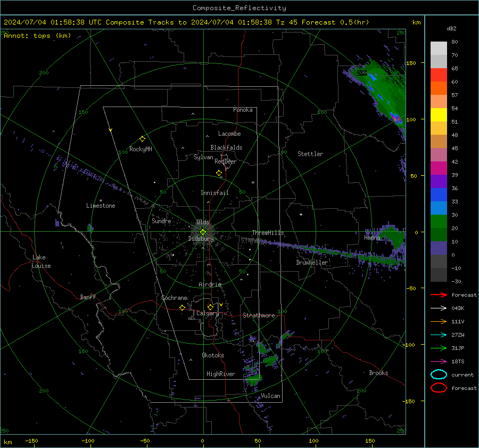Screen dimensions: 479x448
Task: Click the cyan current ellipse icon
Action: coord(439,374)
